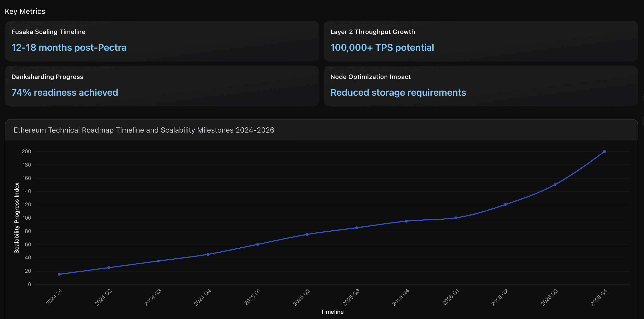Click the '2025 Q1' x-axis label
The image size is (644, 319).
(x=252, y=297)
